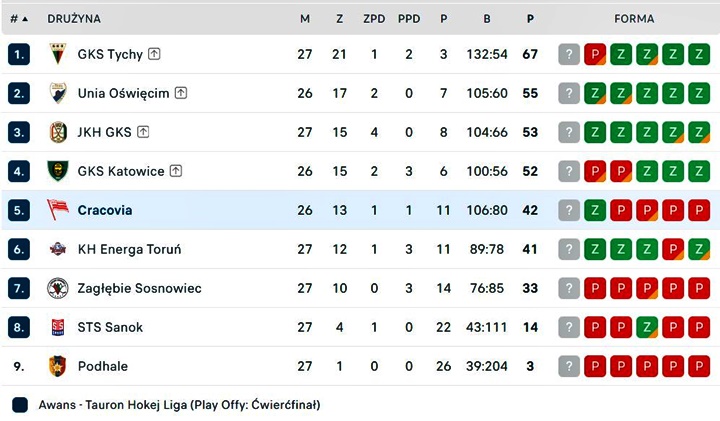
Task: Select the FORMA column header
Action: pos(634,19)
